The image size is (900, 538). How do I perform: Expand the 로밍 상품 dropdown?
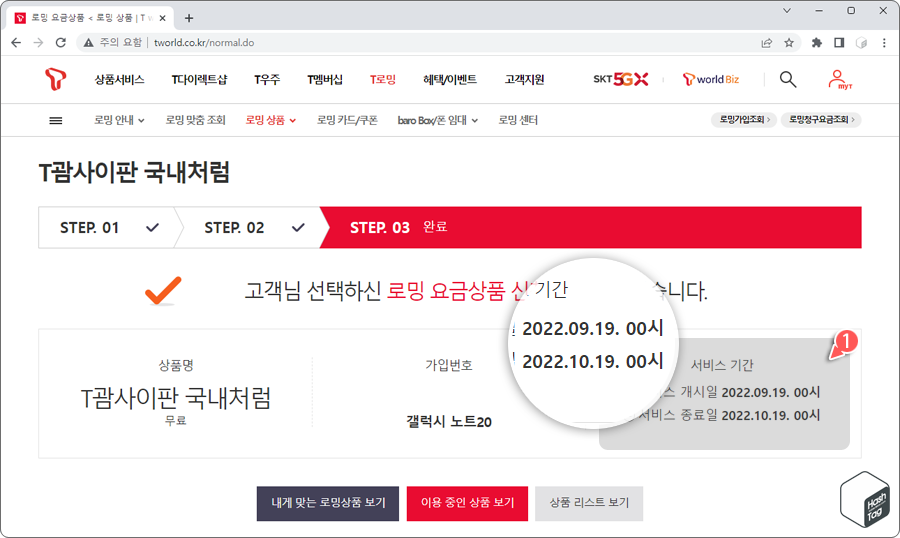271,120
